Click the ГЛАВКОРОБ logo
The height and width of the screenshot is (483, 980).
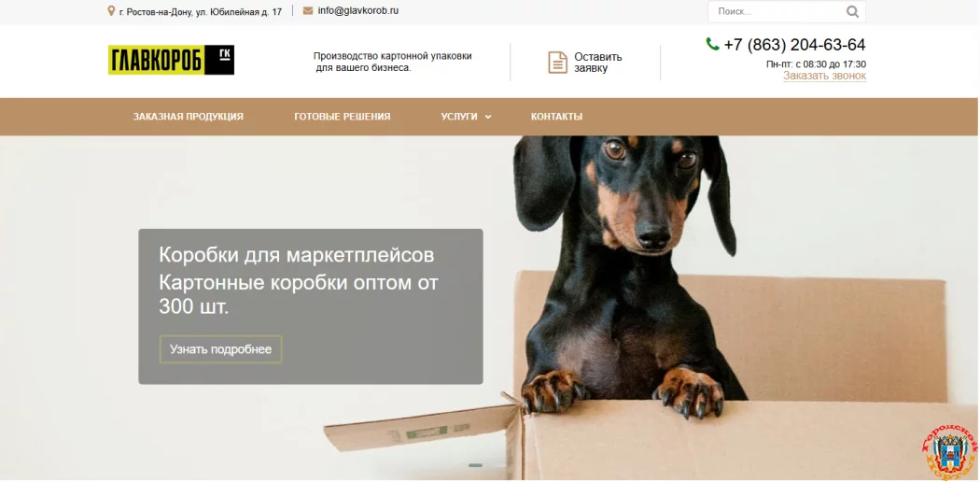(171, 60)
